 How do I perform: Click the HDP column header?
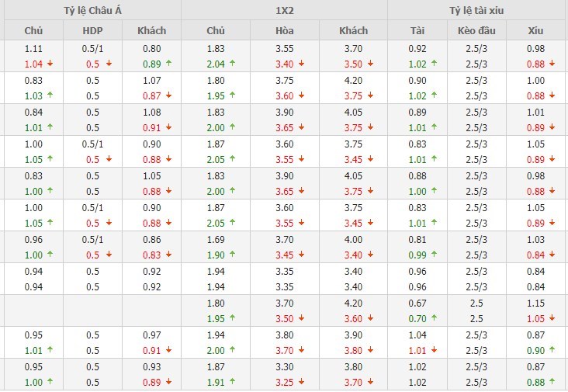click(92, 31)
